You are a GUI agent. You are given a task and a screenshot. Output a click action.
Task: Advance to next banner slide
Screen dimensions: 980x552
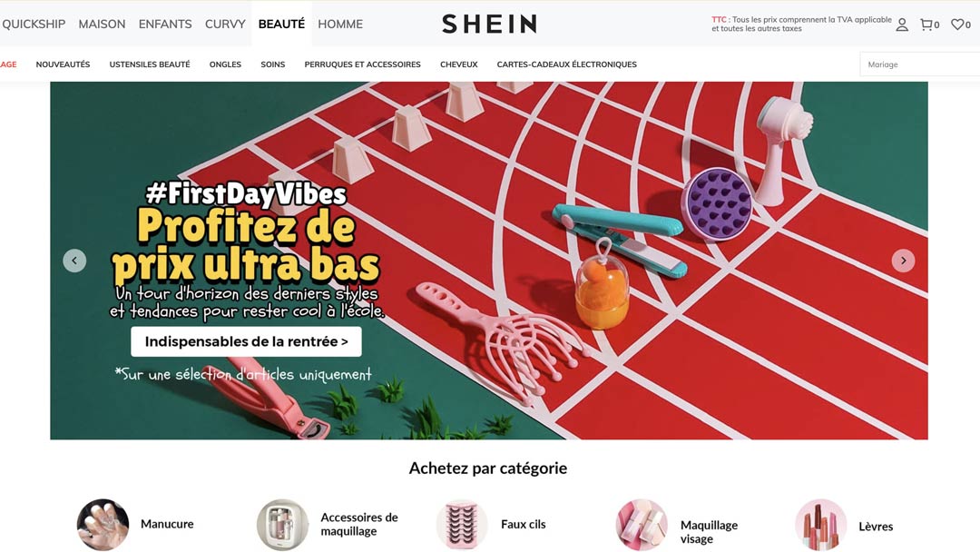pos(903,260)
